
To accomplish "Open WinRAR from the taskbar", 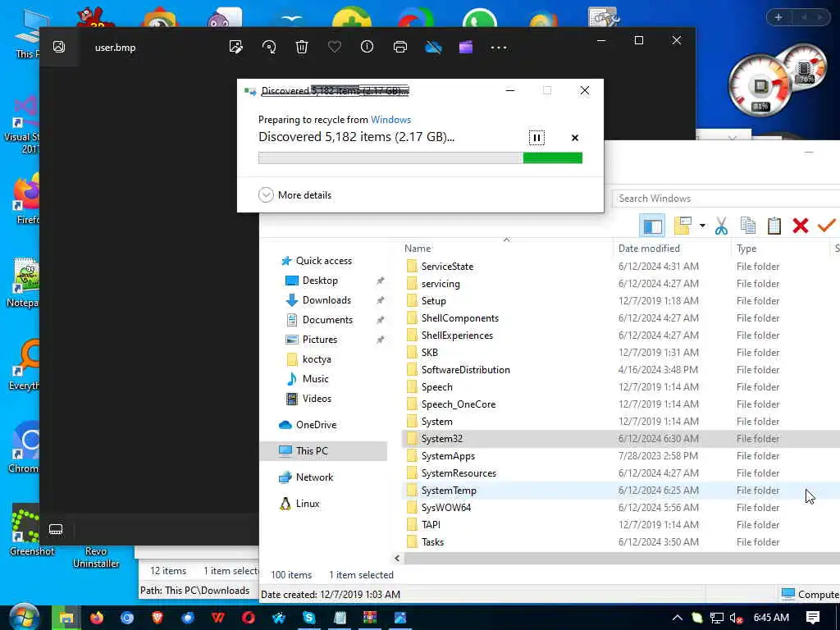I will [370, 618].
